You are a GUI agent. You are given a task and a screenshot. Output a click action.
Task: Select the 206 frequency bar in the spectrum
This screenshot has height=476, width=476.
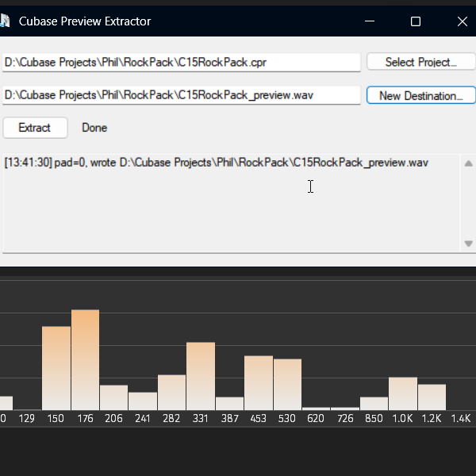[113, 397]
